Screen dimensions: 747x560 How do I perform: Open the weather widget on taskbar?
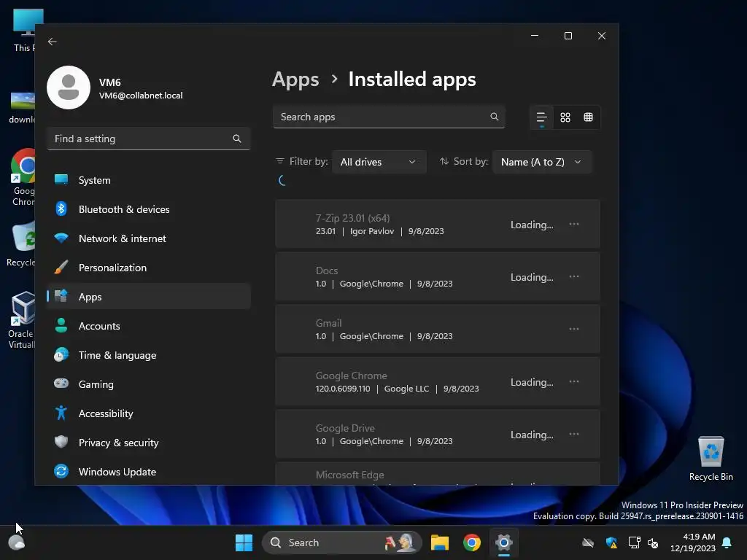click(x=17, y=542)
